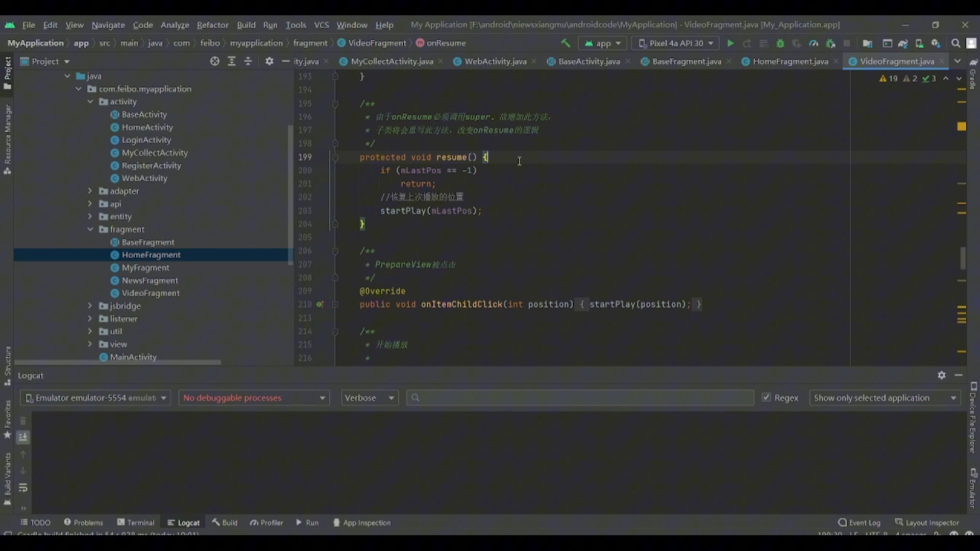980x551 pixels.
Task: Click Expand All icon in Project panel
Action: (232, 61)
